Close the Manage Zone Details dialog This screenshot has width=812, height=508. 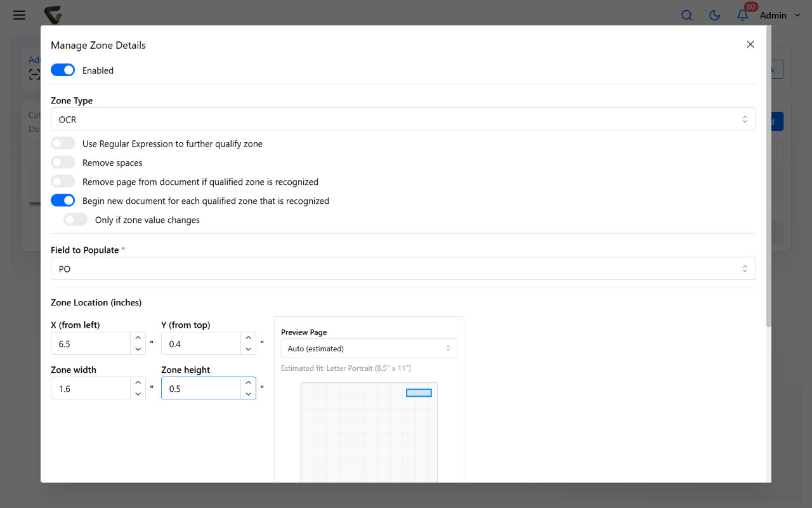coord(750,44)
